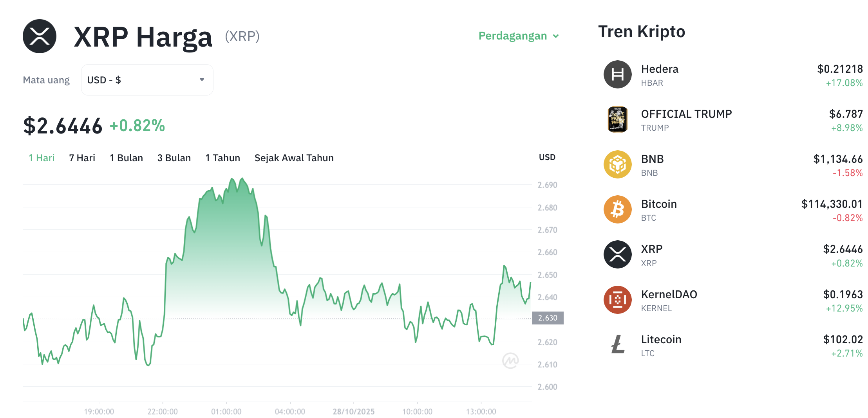Switch to the 7 Hari chart range
The width and height of the screenshot is (868, 418).
click(82, 158)
